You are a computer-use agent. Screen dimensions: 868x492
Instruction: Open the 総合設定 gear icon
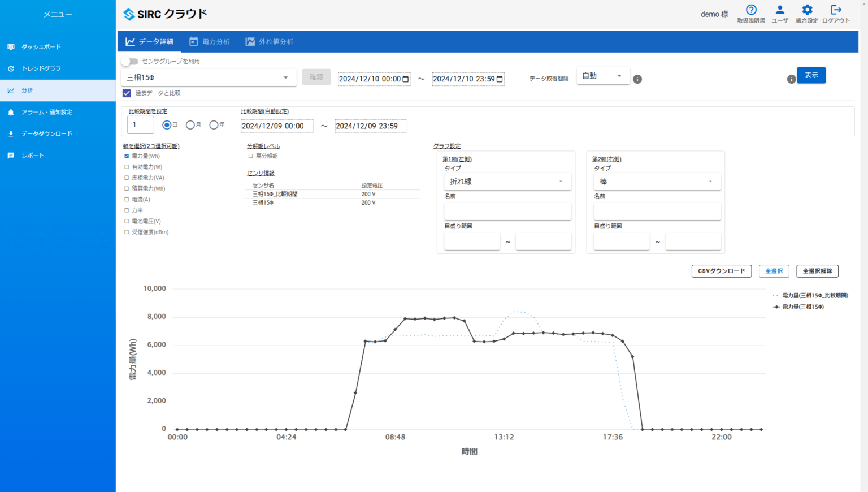[807, 10]
